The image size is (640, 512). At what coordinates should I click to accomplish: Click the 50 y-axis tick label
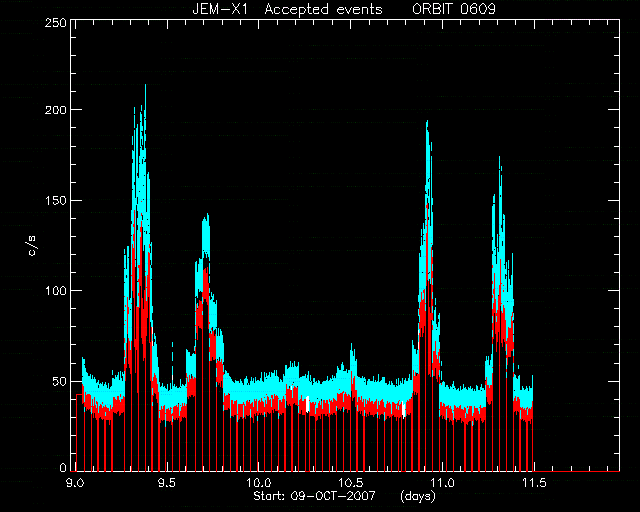point(60,381)
